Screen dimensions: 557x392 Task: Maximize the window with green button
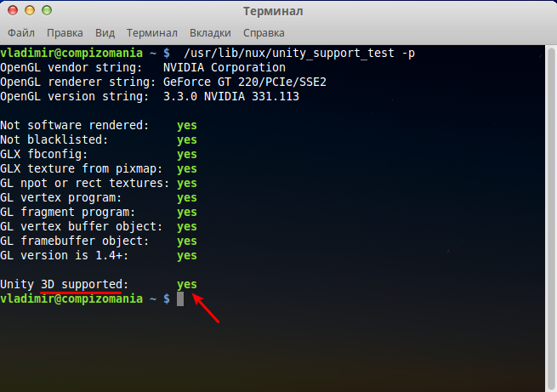click(47, 11)
